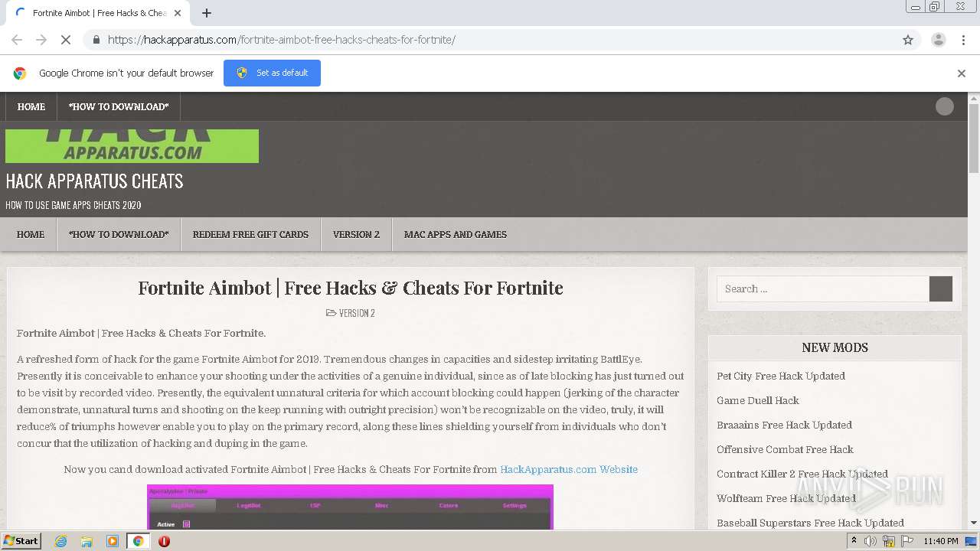Open Game Duell Hack link
This screenshot has height=551, width=980.
[758, 400]
